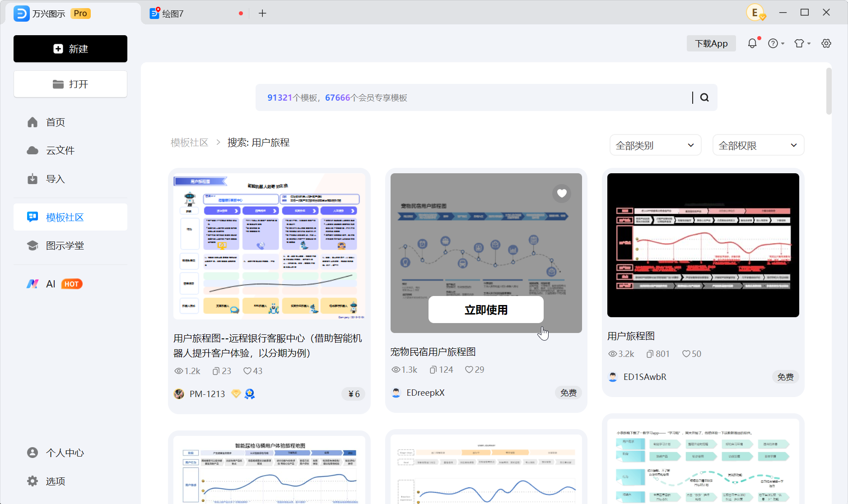Expand the 全部类别 dropdown
This screenshot has height=504, width=848.
point(655,145)
